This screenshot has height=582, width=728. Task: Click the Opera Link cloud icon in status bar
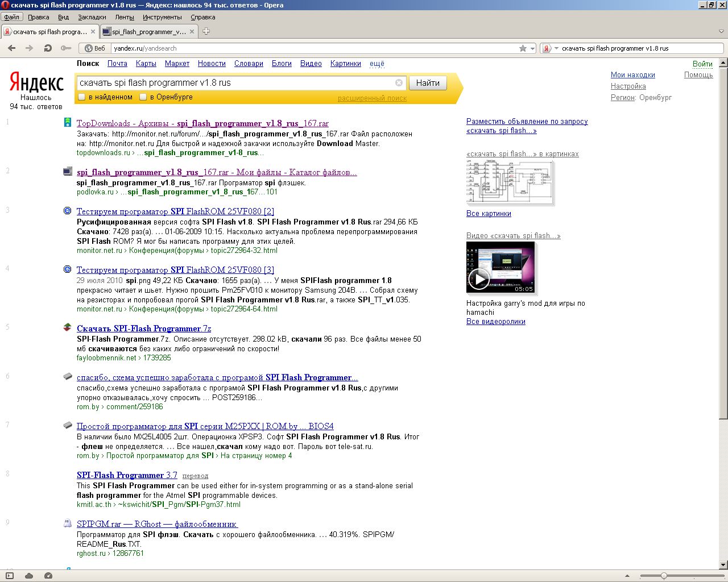[28, 576]
